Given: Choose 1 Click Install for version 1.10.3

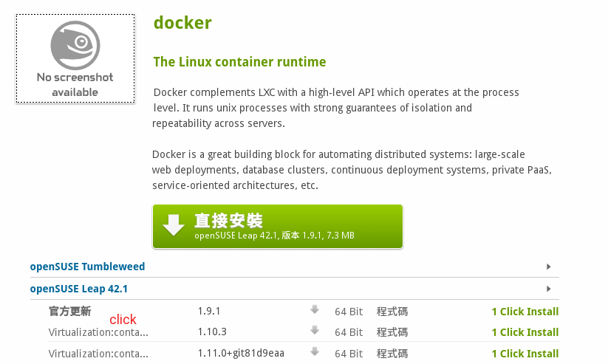Looking at the screenshot, I should pyautogui.click(x=525, y=332).
